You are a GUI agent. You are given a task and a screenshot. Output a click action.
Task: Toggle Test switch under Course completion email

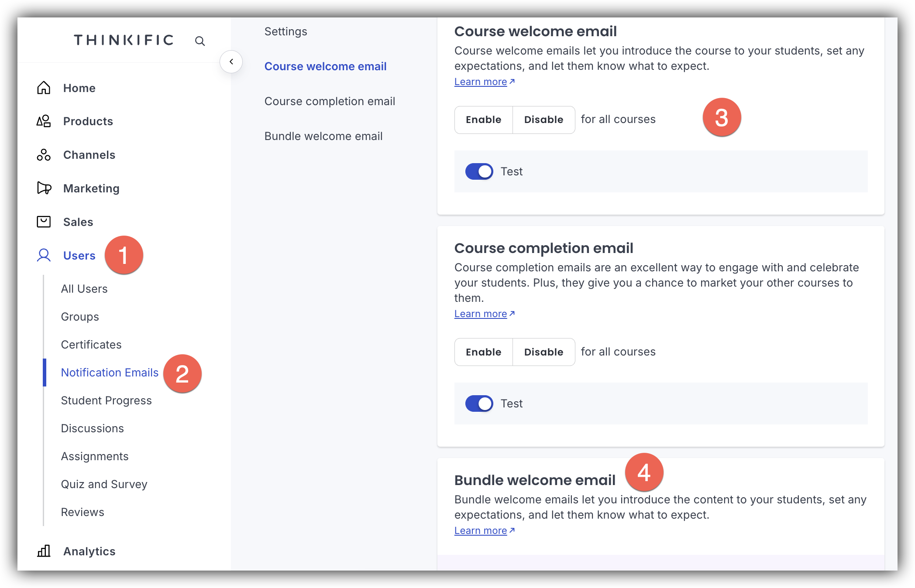(x=479, y=403)
